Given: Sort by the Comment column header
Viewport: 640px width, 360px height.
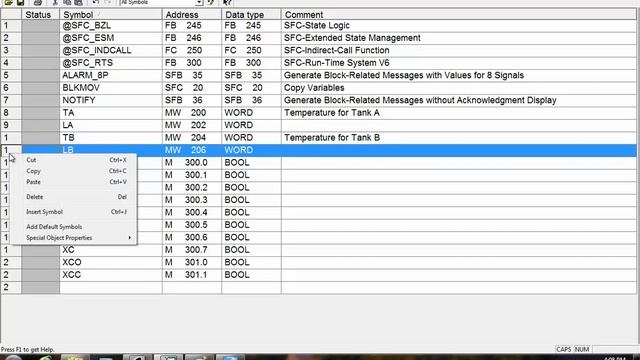Looking at the screenshot, I should (458, 15).
